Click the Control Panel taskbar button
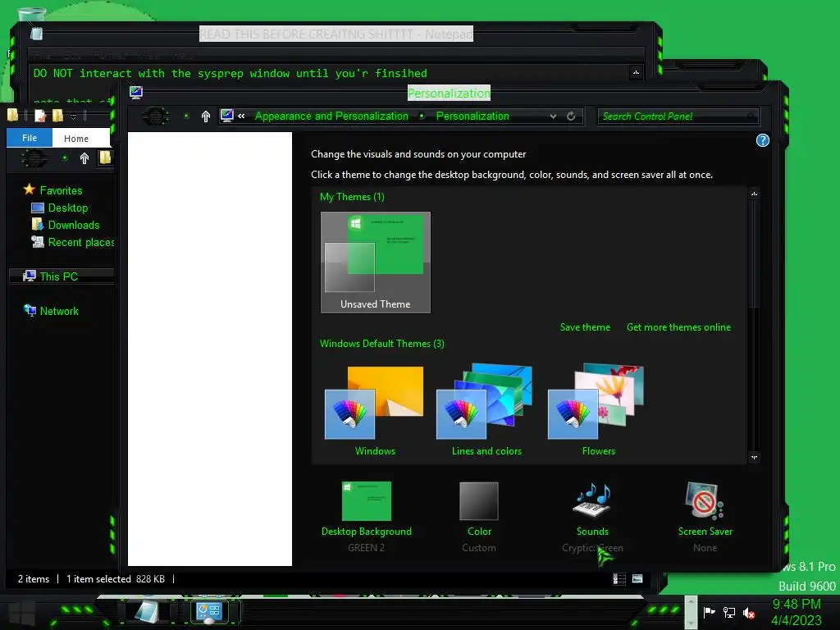 (209, 611)
